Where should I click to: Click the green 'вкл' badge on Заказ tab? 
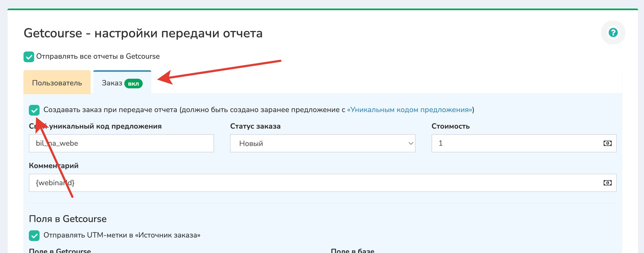(x=133, y=84)
